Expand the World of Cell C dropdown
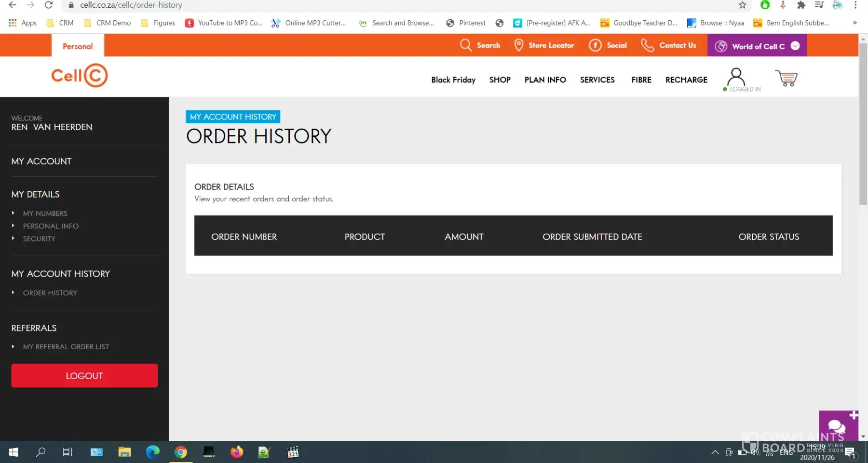The height and width of the screenshot is (463, 868). [795, 46]
